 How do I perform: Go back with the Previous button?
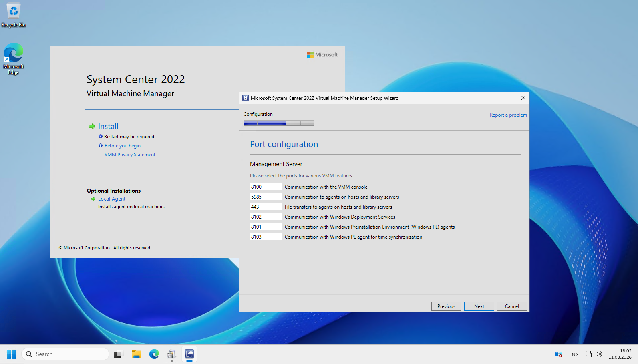pyautogui.click(x=446, y=306)
